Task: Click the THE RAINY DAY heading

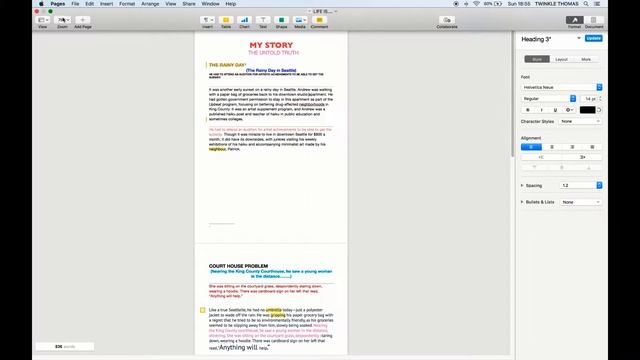Action: (x=227, y=65)
